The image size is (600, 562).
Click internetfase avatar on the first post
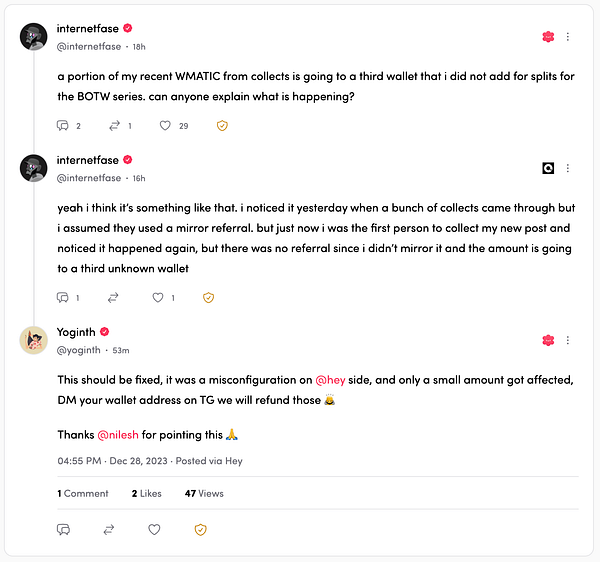(x=34, y=36)
